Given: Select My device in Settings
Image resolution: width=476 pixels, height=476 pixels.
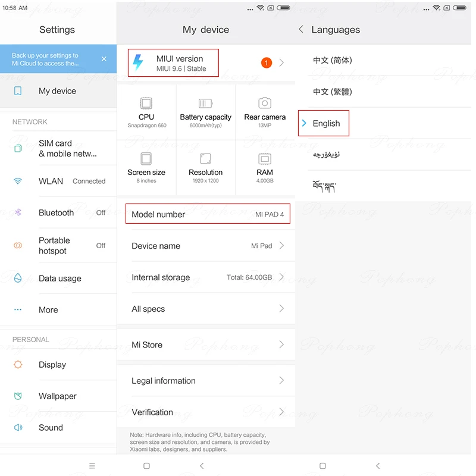Looking at the screenshot, I should tap(58, 91).
